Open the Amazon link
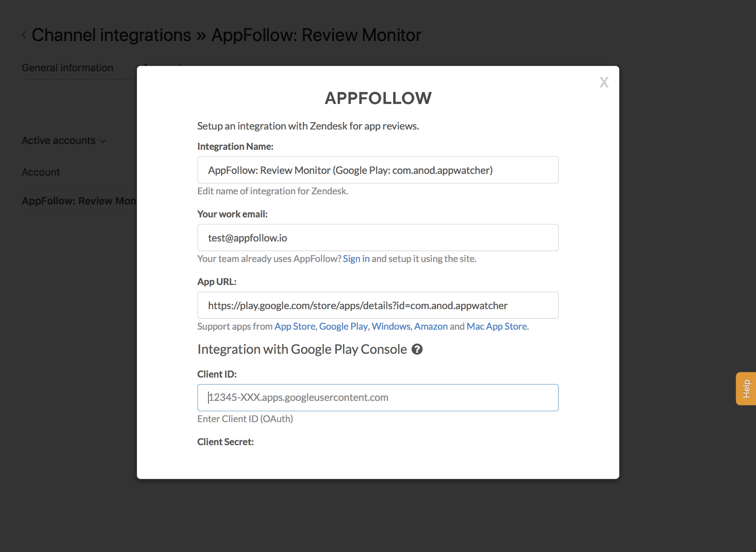This screenshot has width=756, height=552. [430, 327]
